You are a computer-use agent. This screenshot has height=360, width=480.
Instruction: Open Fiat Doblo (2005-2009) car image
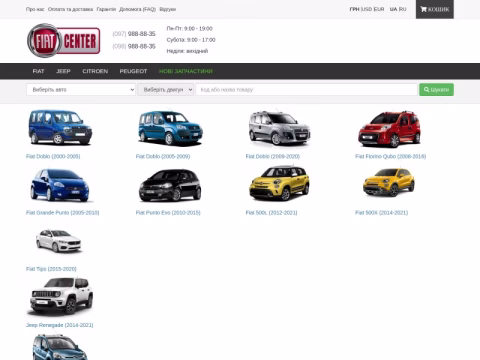[x=170, y=128]
